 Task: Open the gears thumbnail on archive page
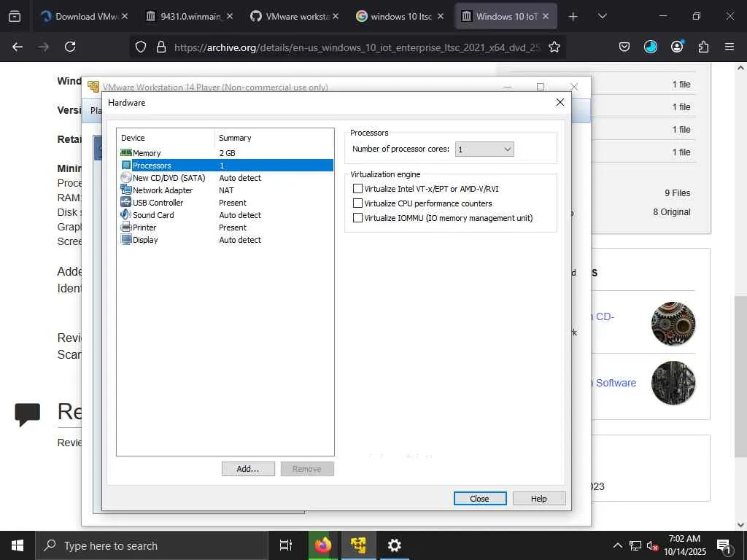pyautogui.click(x=673, y=323)
